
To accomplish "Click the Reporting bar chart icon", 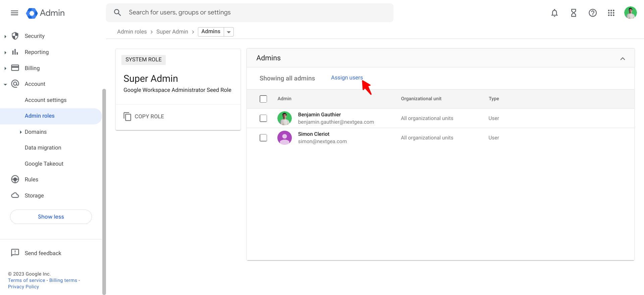I will tap(15, 52).
